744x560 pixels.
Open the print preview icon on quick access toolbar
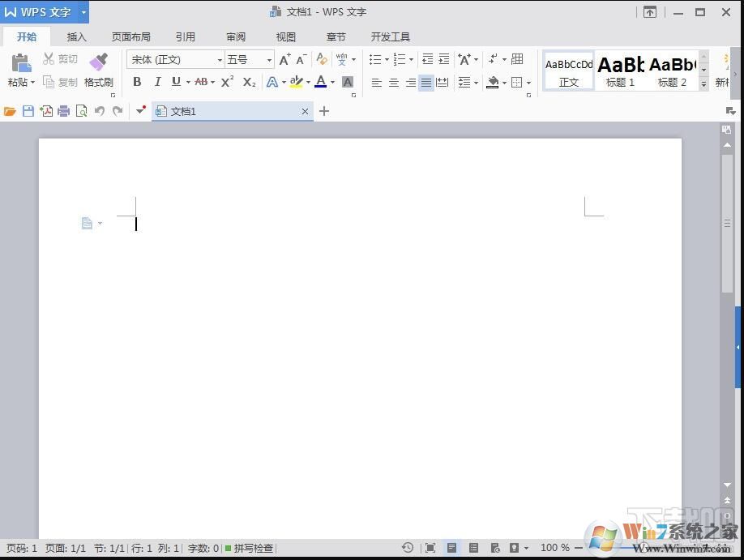(82, 110)
